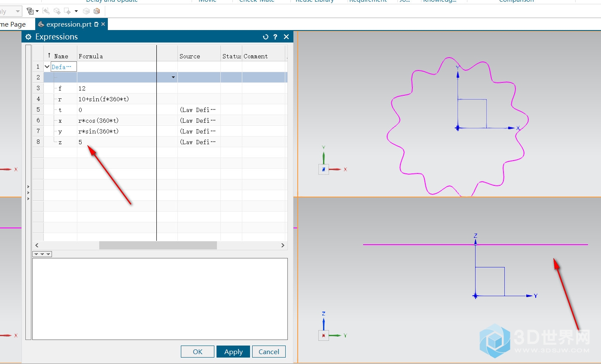Open the rectangle selection method dropdown arrow
Image resolution: width=601 pixels, height=364 pixels.
tap(76, 11)
